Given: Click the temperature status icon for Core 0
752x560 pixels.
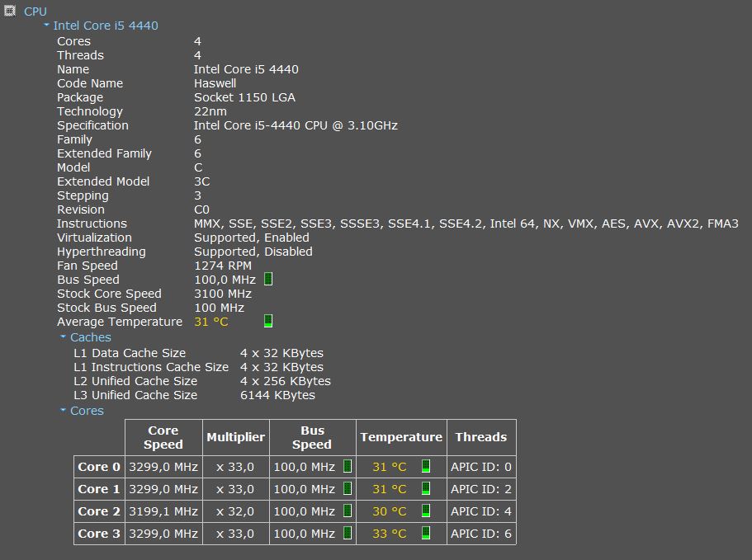Looking at the screenshot, I should [x=426, y=467].
